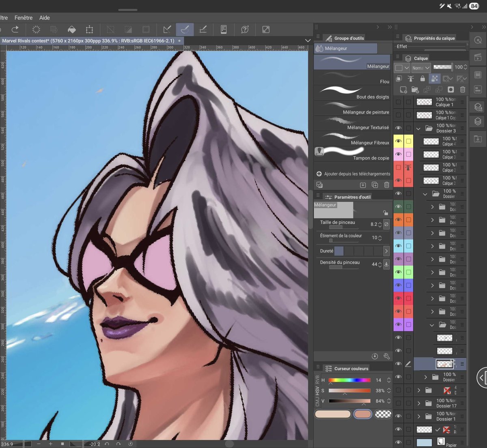Click Ajouter depuis les téléchargements
487x448 pixels.
tap(353, 174)
